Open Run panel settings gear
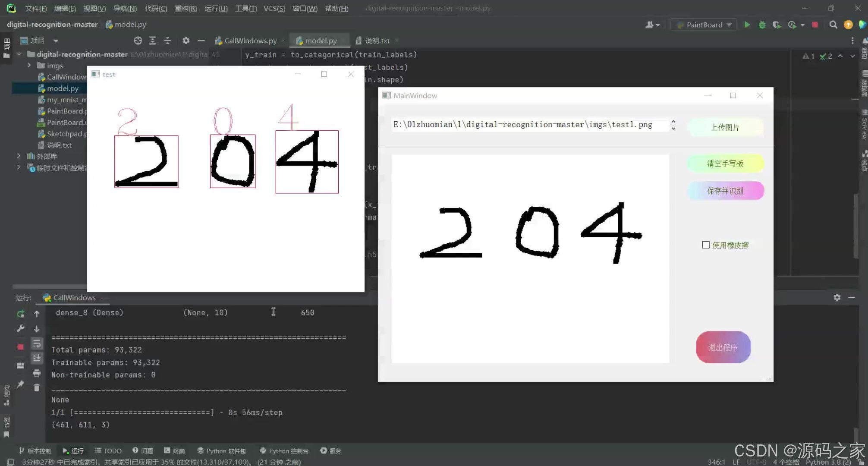The height and width of the screenshot is (466, 868). tap(837, 297)
